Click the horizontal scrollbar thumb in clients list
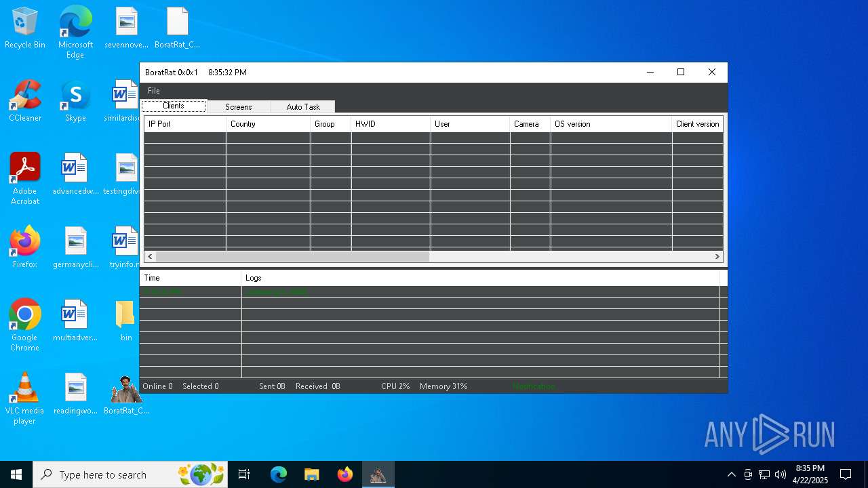868x488 pixels. point(292,257)
